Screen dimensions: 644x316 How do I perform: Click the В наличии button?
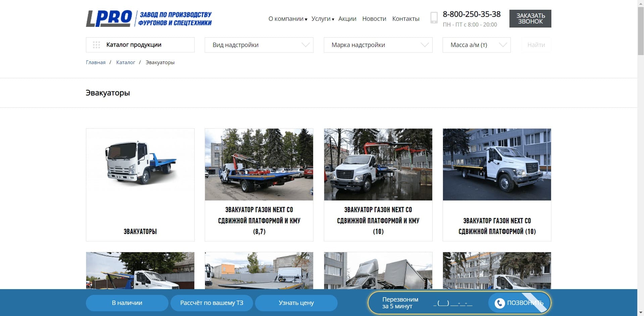[127, 303]
